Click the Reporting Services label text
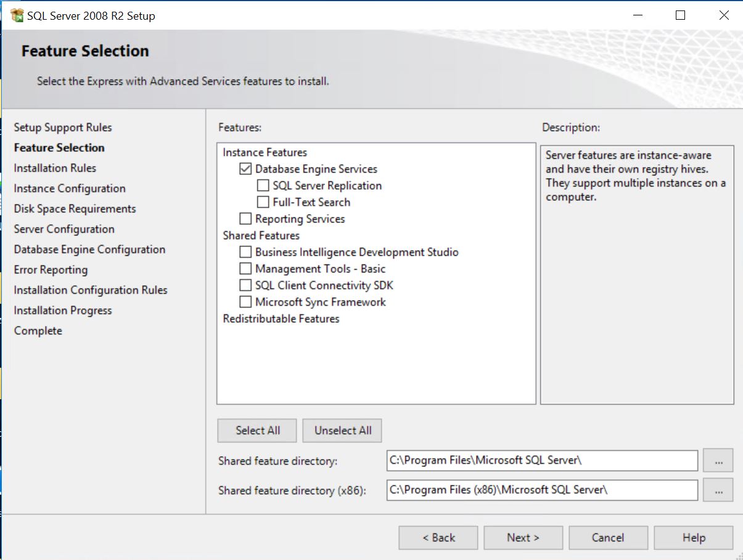Image resolution: width=743 pixels, height=560 pixels. (x=300, y=219)
